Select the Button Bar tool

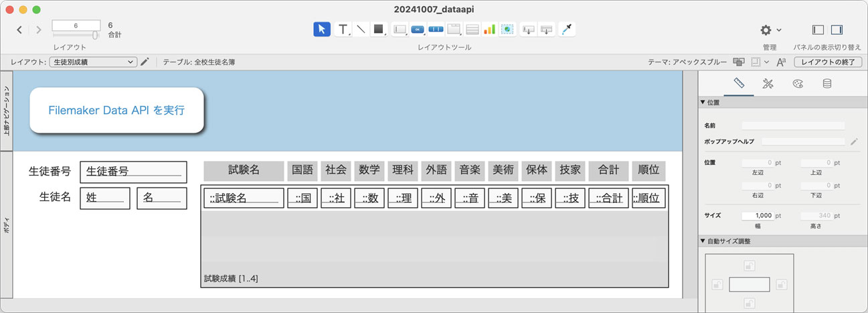[436, 29]
